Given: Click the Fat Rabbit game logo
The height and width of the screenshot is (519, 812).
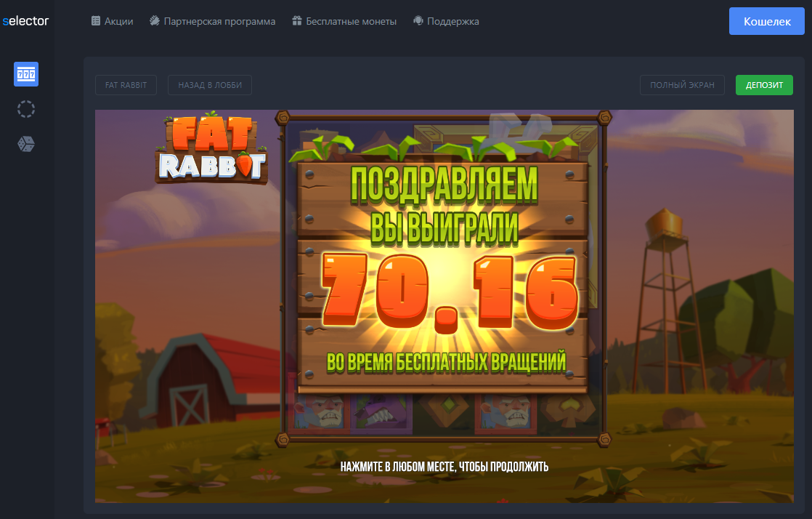Looking at the screenshot, I should (x=211, y=148).
